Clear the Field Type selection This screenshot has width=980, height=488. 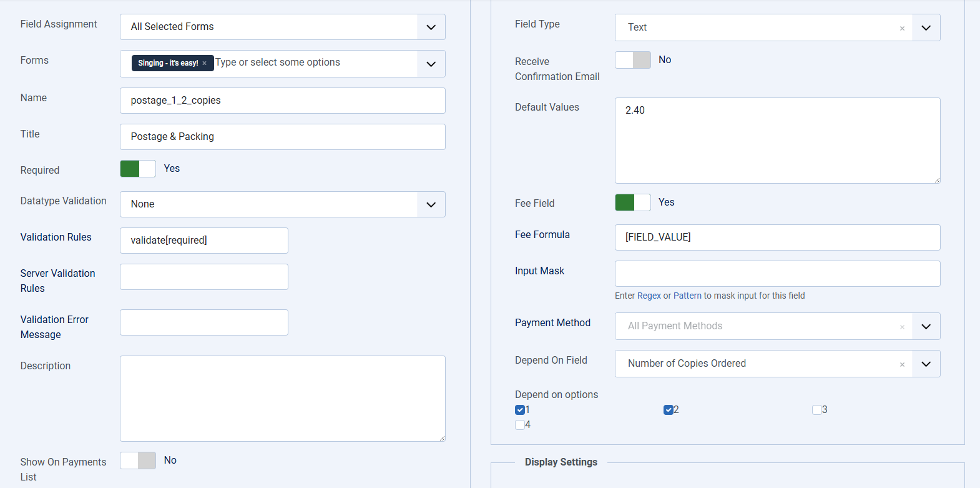point(902,28)
